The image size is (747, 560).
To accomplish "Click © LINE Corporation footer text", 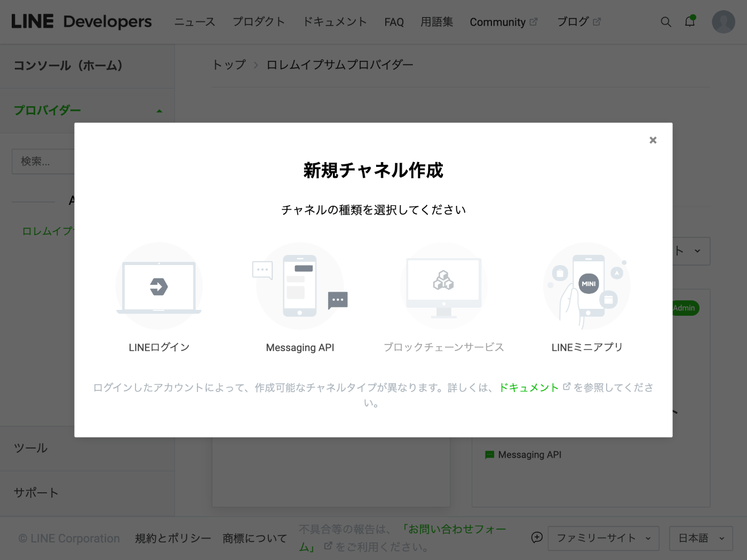I will click(69, 539).
